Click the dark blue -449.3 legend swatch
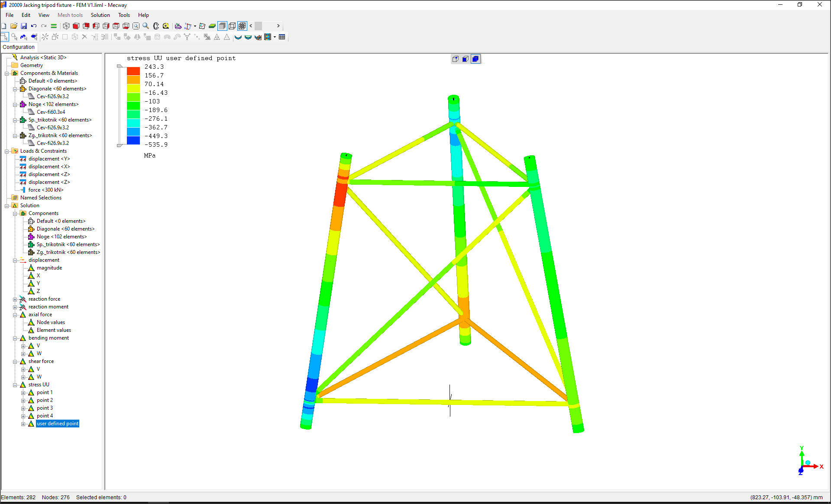The image size is (831, 504). (133, 140)
